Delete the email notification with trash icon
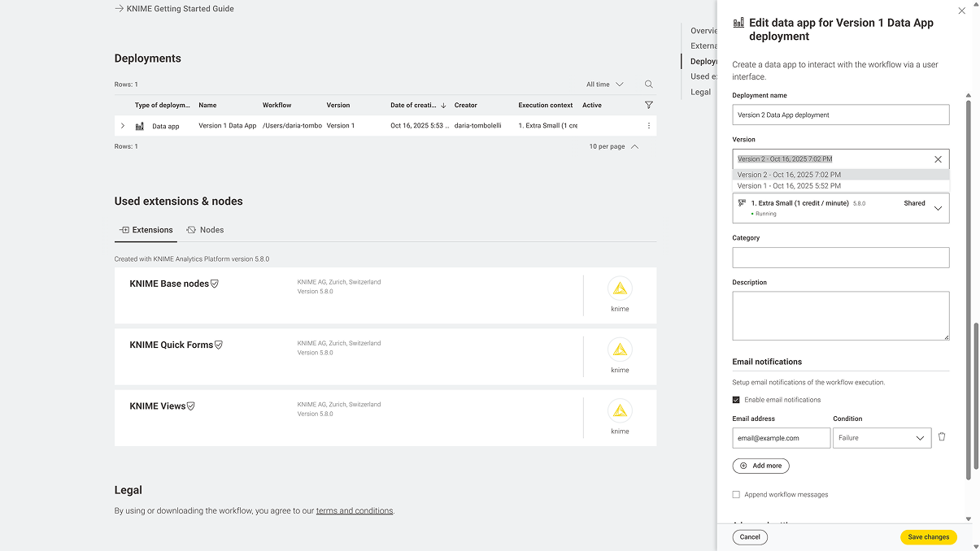Screen dimensions: 980x551 pyautogui.click(x=942, y=437)
